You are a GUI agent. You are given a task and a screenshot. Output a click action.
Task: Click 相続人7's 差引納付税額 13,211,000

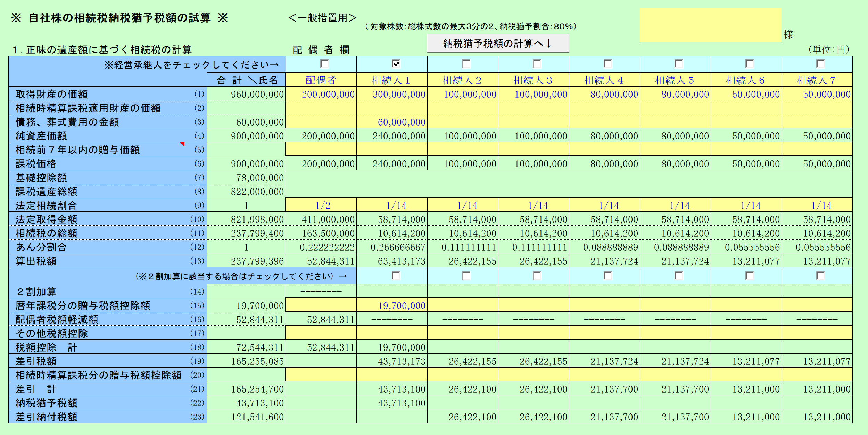(817, 416)
